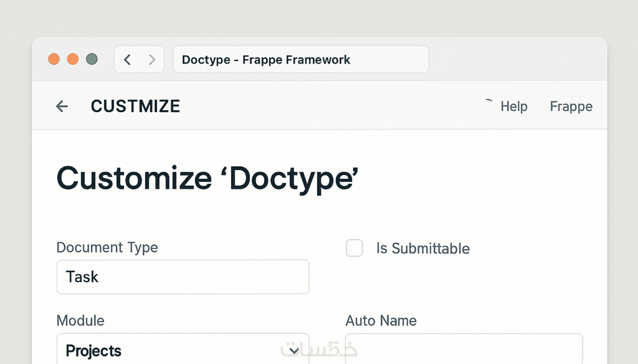Open the Help menu
Screen dimensions: 638x364
point(514,107)
